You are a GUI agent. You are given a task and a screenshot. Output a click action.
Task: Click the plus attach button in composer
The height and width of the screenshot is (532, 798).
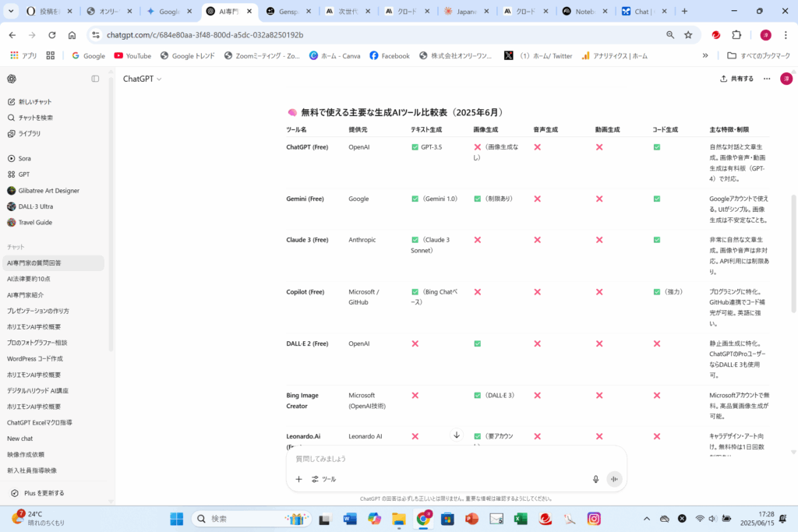[298, 479]
